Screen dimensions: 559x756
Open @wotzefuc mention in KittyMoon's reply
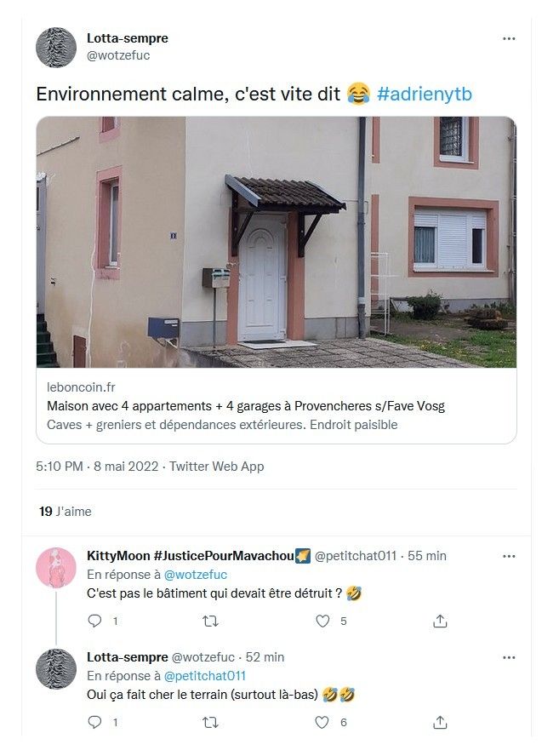click(x=195, y=575)
